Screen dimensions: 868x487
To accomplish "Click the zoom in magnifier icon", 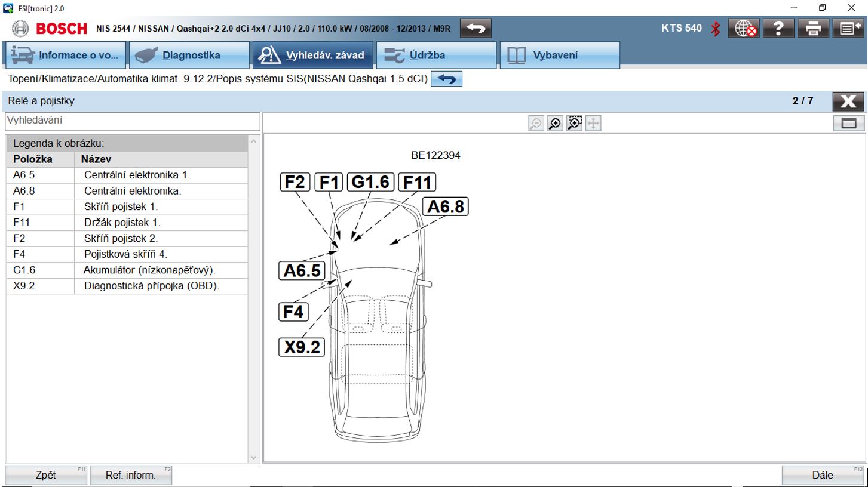I will [555, 123].
